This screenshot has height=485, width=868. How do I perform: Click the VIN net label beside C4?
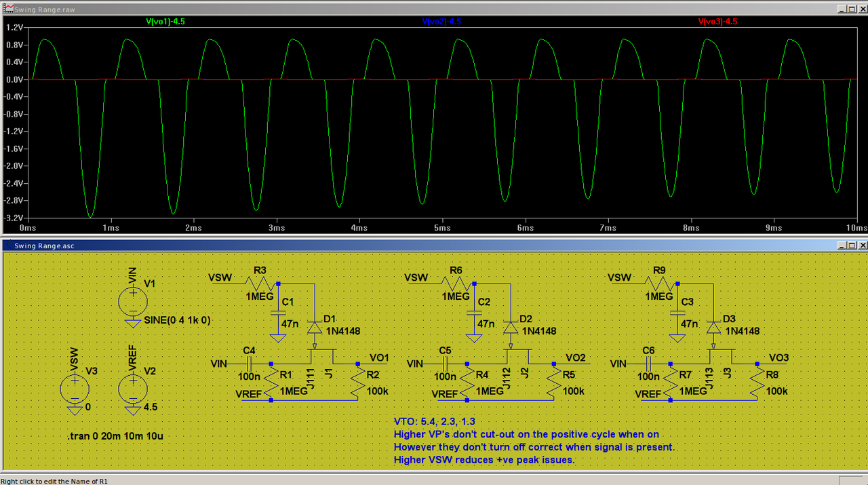coord(219,364)
